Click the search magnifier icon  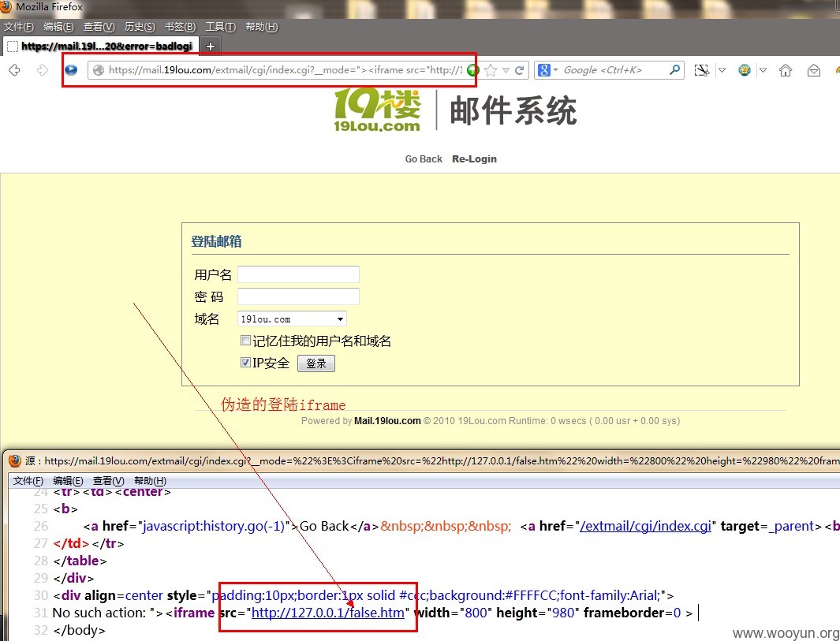click(674, 69)
